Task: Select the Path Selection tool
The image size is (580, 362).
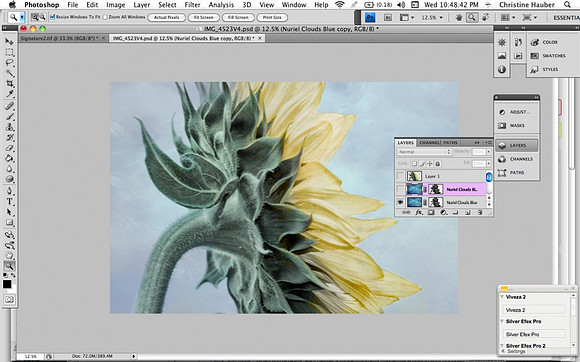Action: pyautogui.click(x=9, y=212)
